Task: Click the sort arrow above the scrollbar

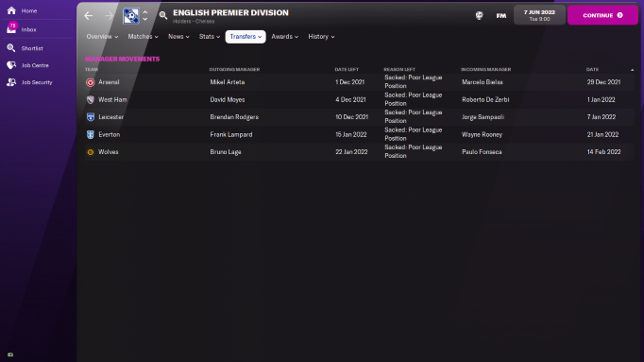Action: (632, 70)
